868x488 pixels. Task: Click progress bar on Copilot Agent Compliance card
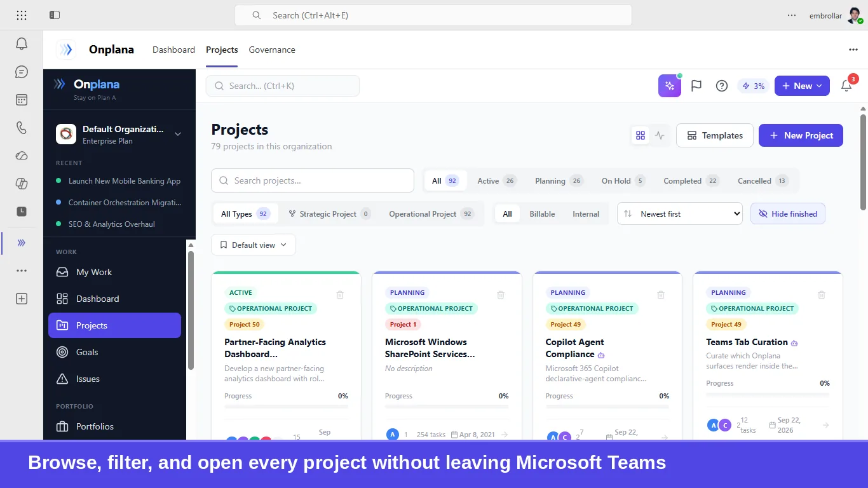click(607, 407)
